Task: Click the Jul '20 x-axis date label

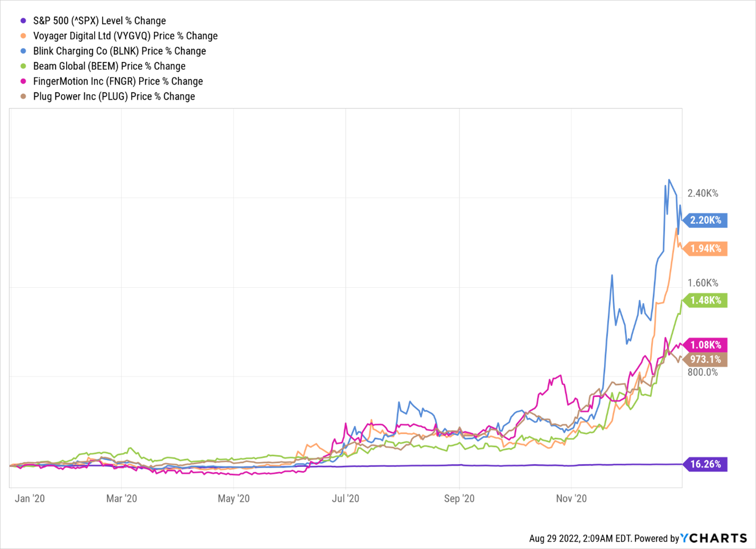Action: [x=345, y=499]
